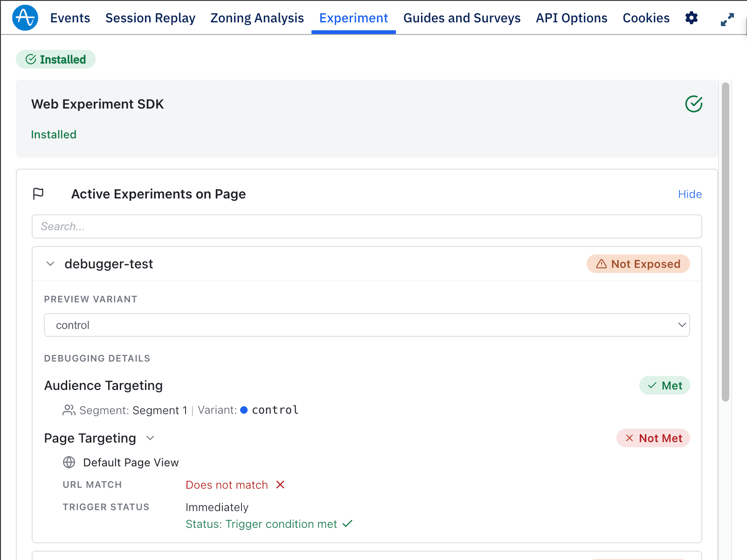
Task: Click the vertical scrollbar thumb
Action: coord(725,242)
